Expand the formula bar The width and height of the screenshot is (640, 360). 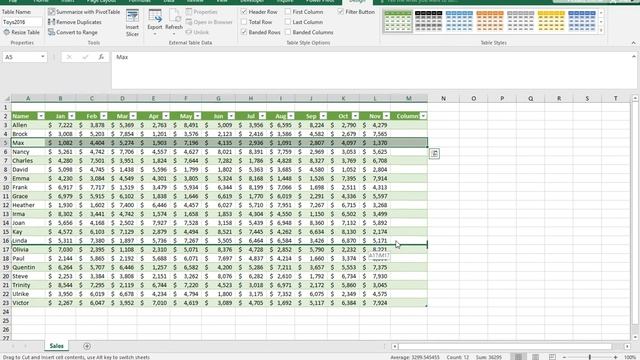tap(634, 57)
